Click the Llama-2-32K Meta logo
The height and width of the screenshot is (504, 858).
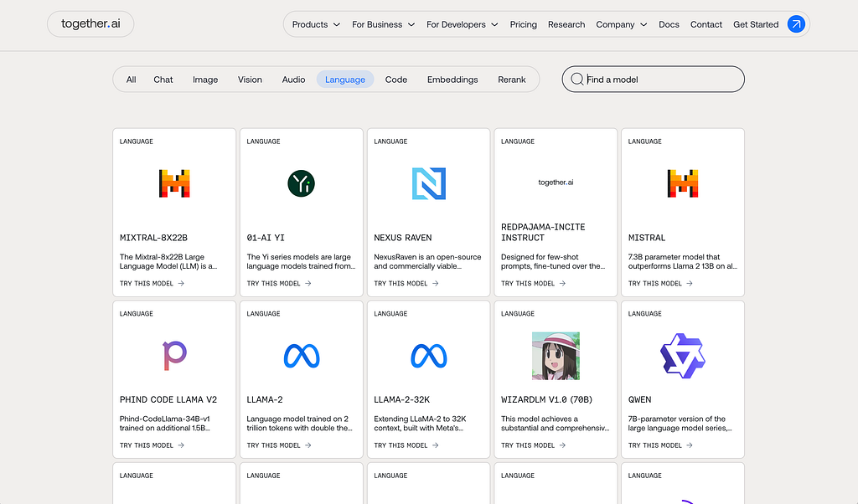point(428,356)
